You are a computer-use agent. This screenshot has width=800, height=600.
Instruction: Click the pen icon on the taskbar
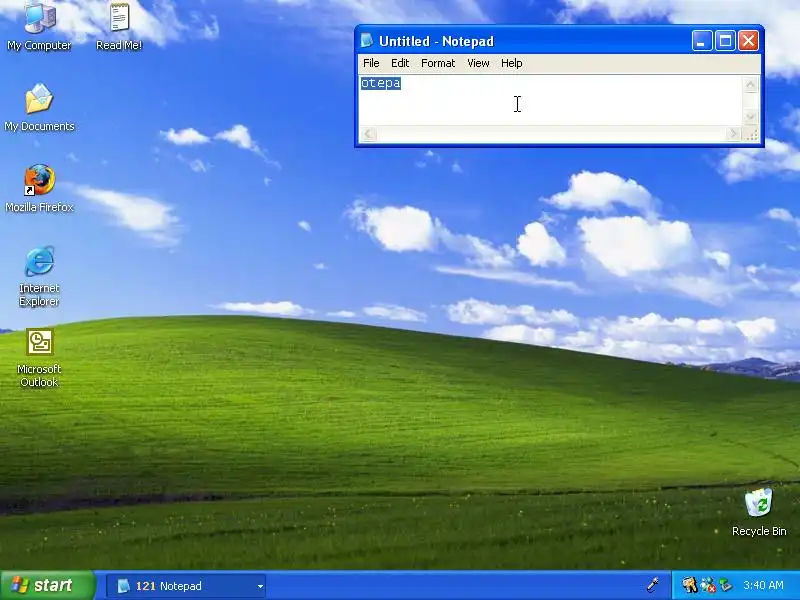coord(653,585)
